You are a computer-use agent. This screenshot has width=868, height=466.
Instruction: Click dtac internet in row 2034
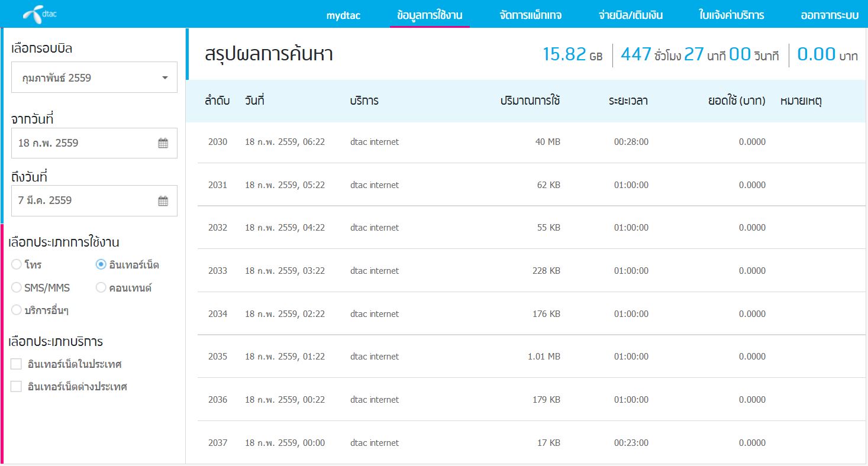coord(375,314)
